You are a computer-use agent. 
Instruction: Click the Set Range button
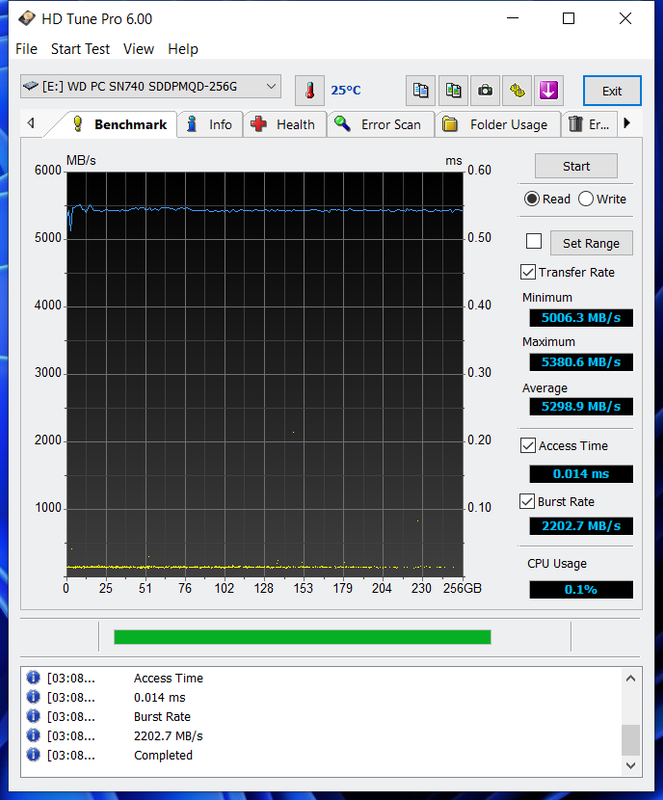coord(591,243)
